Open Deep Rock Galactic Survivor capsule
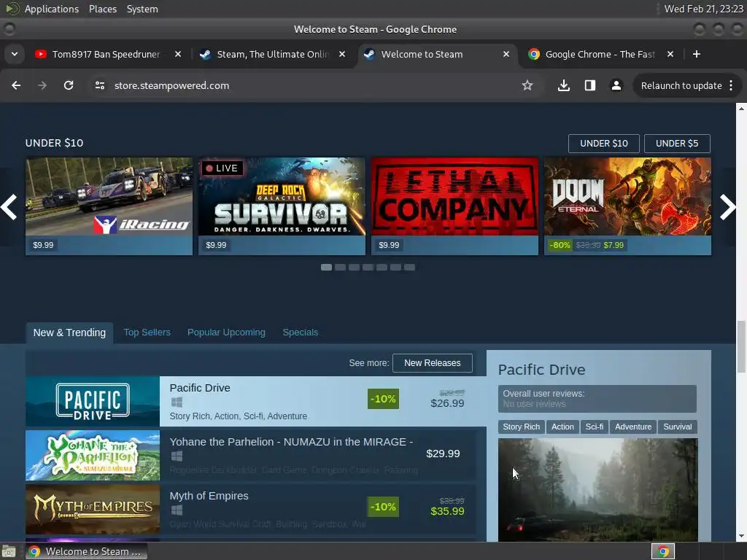This screenshot has width=747, height=560. tap(282, 206)
